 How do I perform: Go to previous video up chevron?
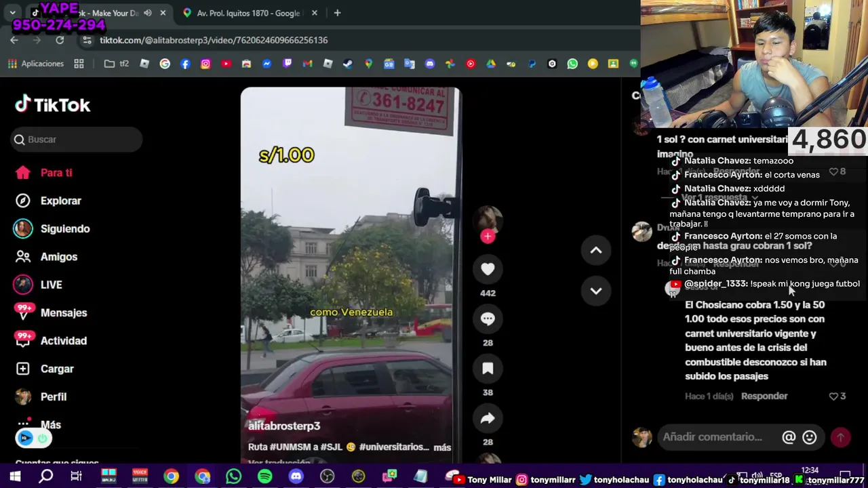596,250
